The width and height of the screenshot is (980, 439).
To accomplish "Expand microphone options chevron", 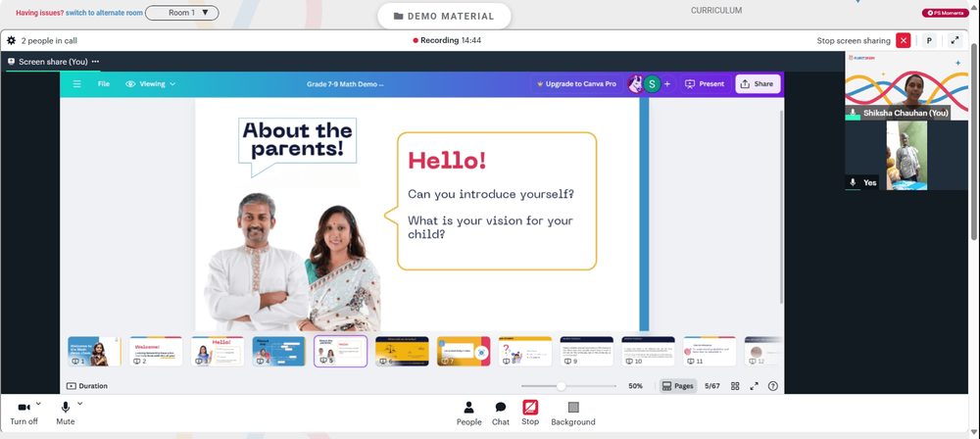I will pos(79,404).
